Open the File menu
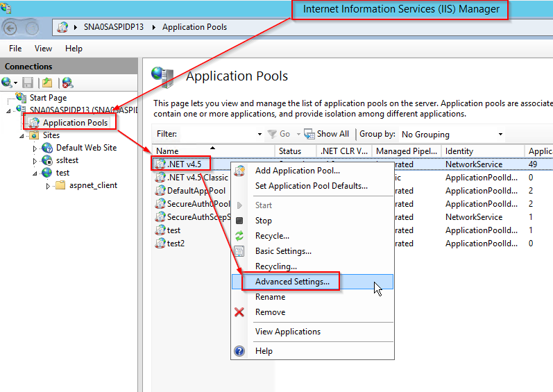Screen dimensions: 553x392 tap(15, 49)
